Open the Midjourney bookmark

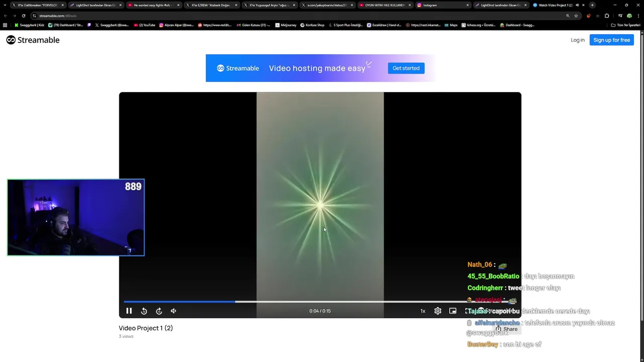[x=286, y=25]
